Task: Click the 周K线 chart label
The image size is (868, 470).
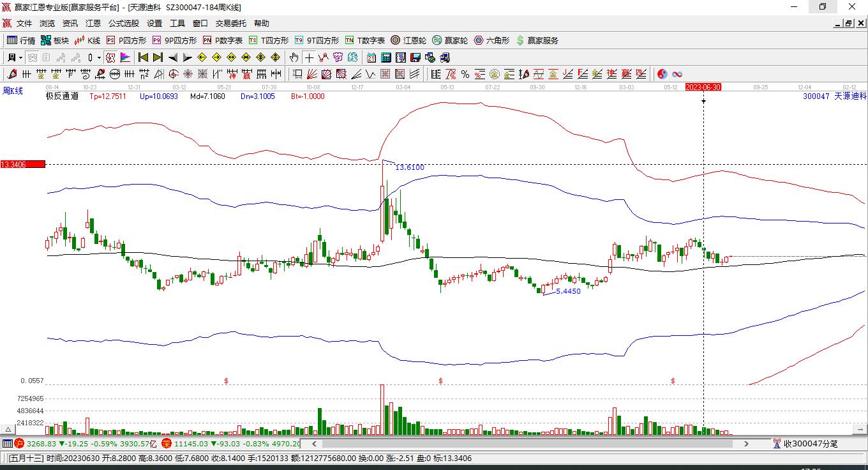Action: coord(13,91)
